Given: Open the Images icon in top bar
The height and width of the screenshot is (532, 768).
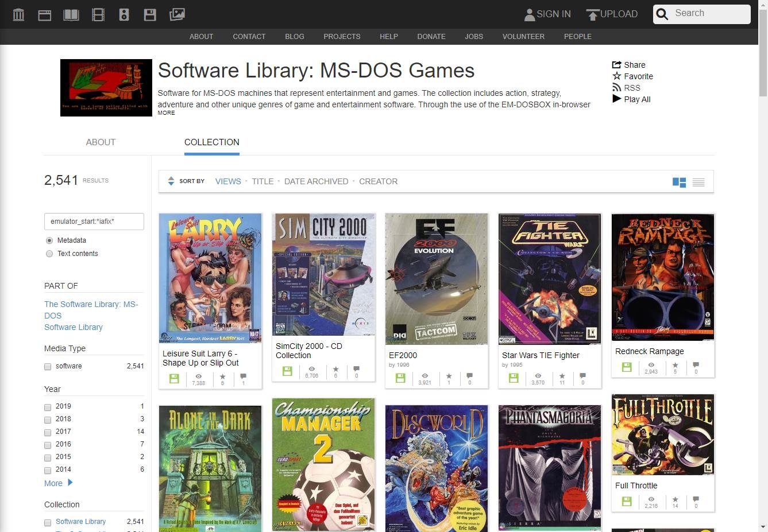Looking at the screenshot, I should tap(177, 14).
